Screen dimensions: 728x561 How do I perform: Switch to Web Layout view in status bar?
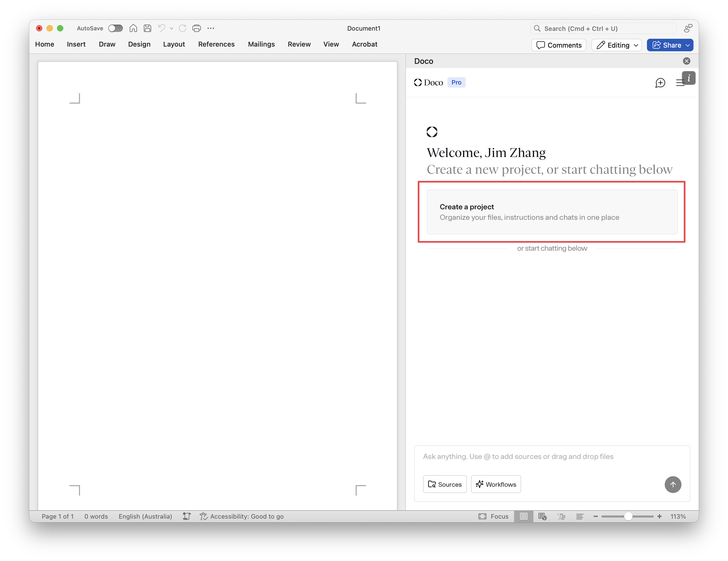coord(542,516)
